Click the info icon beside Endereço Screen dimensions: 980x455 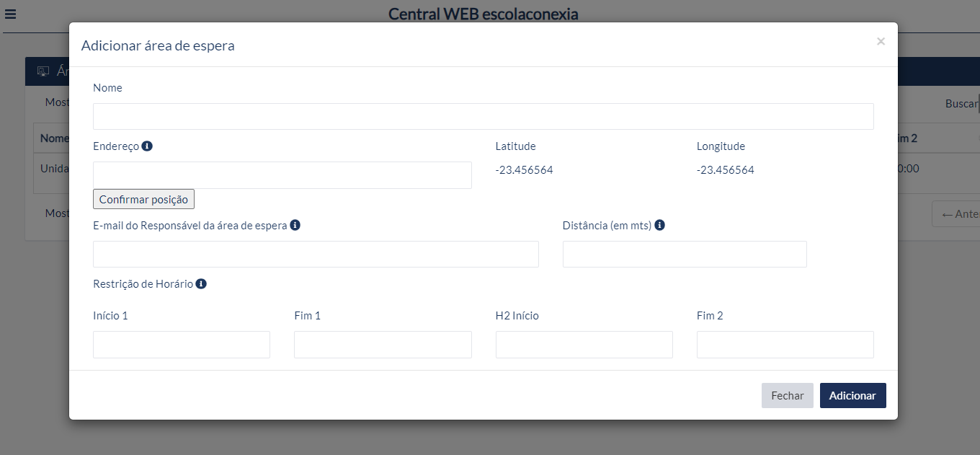(x=147, y=146)
